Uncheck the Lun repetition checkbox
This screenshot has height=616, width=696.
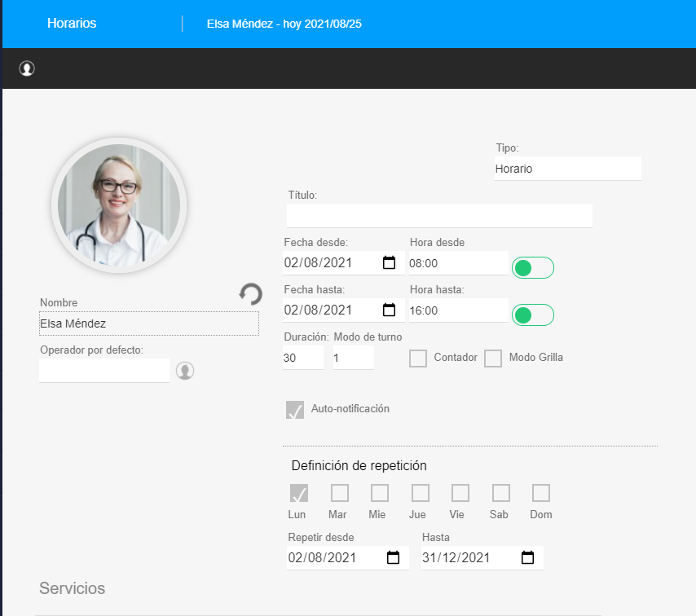click(299, 493)
